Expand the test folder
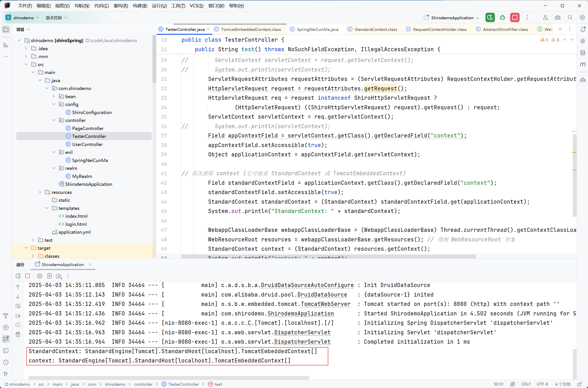This screenshot has width=588, height=388. (33, 240)
